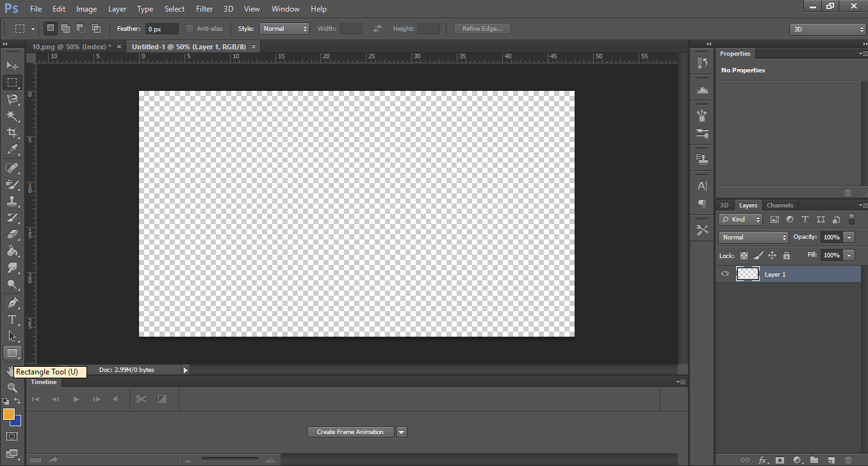868x466 pixels.
Task: Select the Rectangular Marquee tool in the toolbox
Action: [x=12, y=83]
